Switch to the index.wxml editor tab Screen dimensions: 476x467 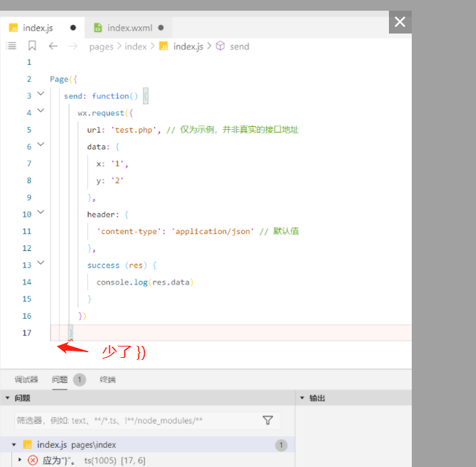click(x=128, y=28)
